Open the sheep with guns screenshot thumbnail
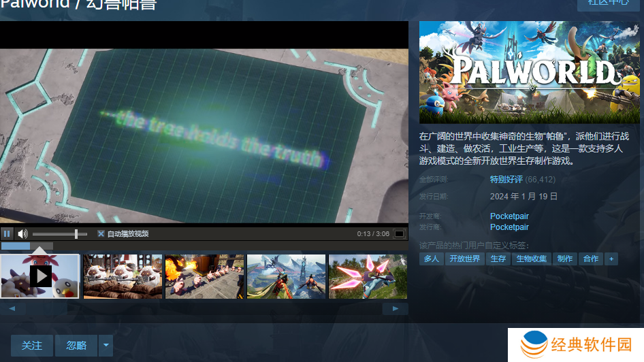This screenshot has width=644, height=362. 123,276
